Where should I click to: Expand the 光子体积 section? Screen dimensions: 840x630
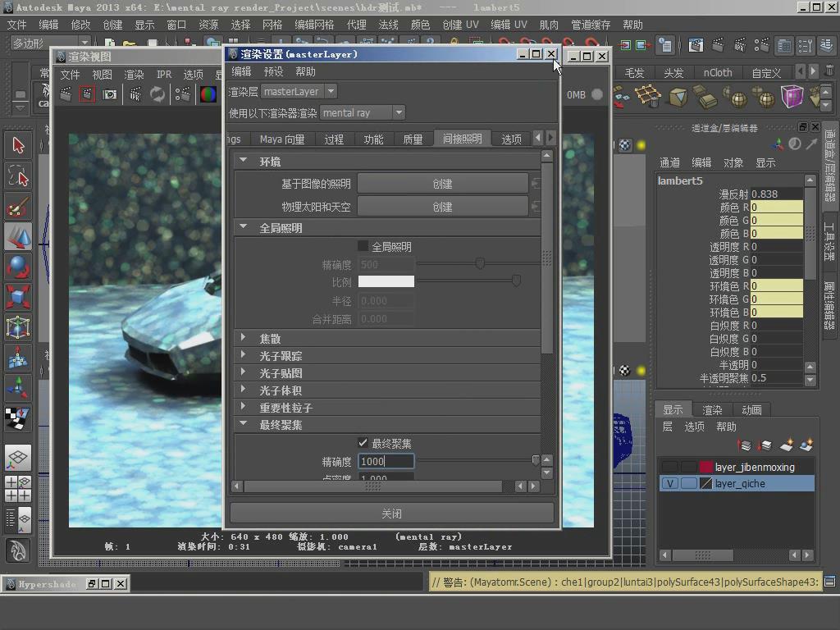coord(243,390)
